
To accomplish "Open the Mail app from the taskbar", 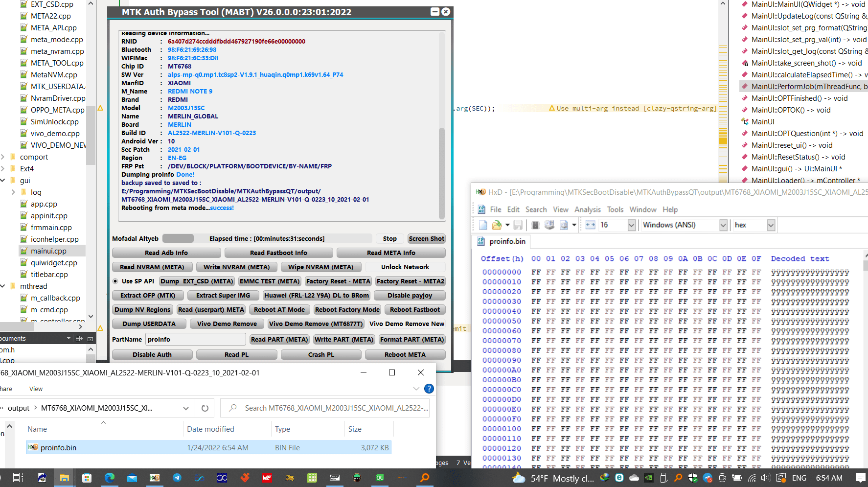I will [x=132, y=478].
